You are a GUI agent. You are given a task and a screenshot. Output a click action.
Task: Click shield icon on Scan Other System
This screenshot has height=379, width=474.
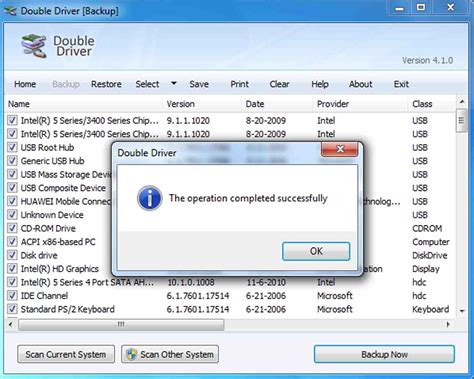(x=132, y=354)
